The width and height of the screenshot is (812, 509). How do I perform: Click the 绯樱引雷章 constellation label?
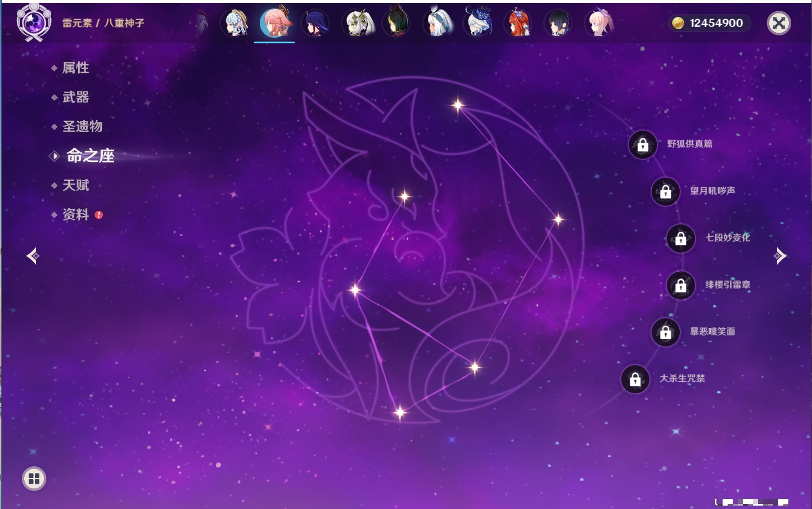[x=728, y=285]
